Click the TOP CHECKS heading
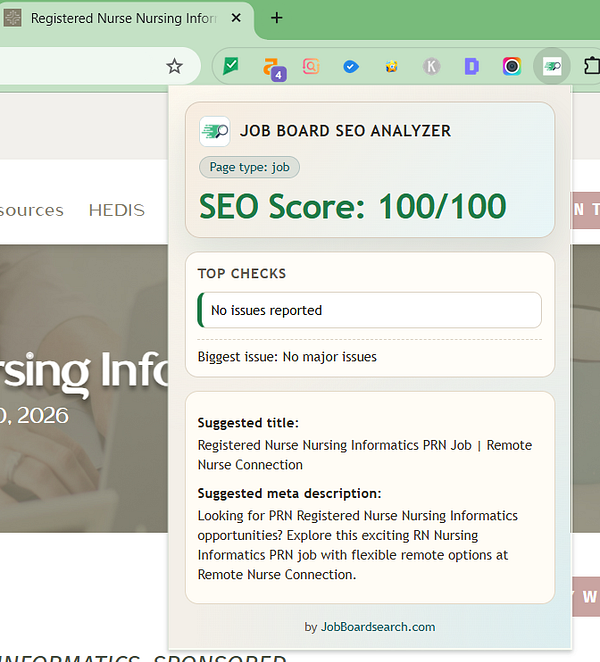The width and height of the screenshot is (600, 662). click(x=242, y=274)
